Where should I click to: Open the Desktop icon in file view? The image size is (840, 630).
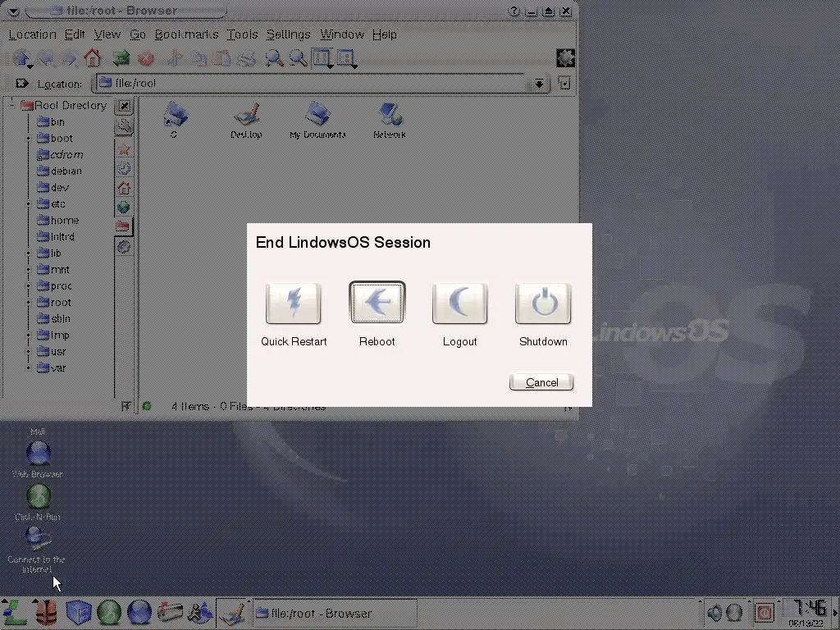(246, 121)
